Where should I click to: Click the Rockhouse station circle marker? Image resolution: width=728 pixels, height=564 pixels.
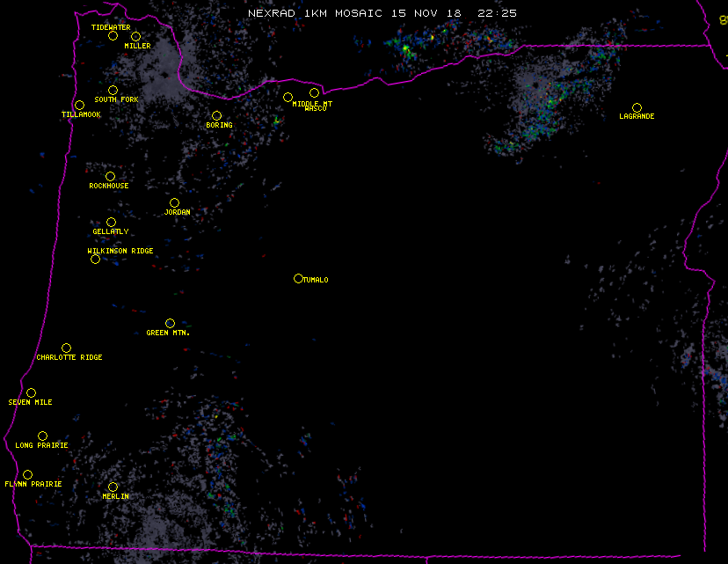point(110,176)
